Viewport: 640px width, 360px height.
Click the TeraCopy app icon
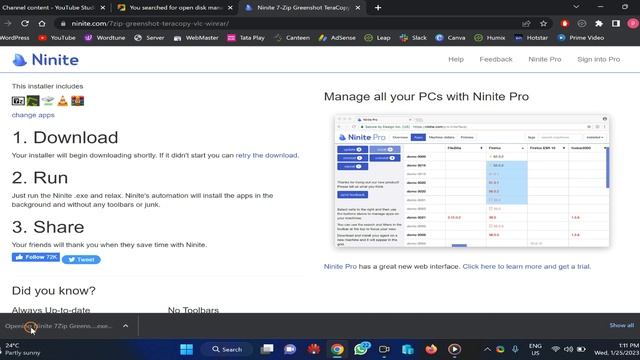click(48, 100)
